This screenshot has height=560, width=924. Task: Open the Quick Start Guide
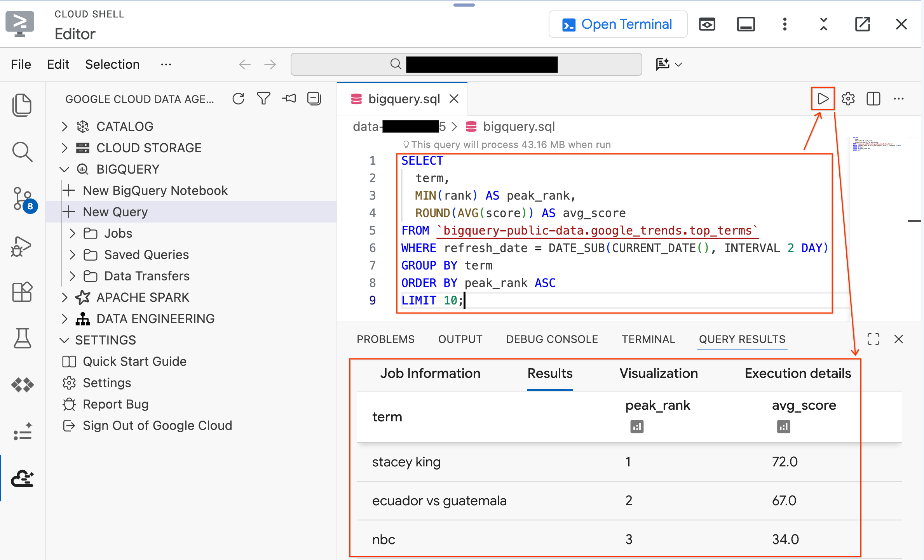pos(134,362)
